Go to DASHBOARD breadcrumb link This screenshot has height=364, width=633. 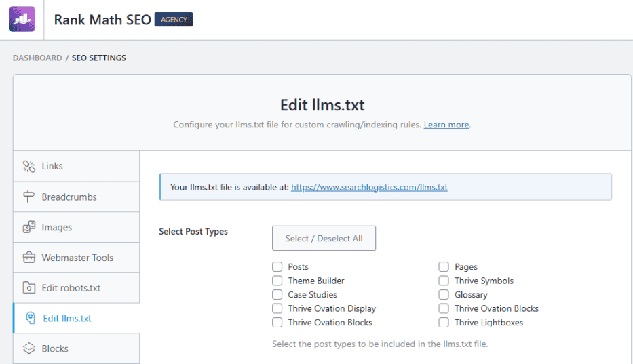coord(37,58)
